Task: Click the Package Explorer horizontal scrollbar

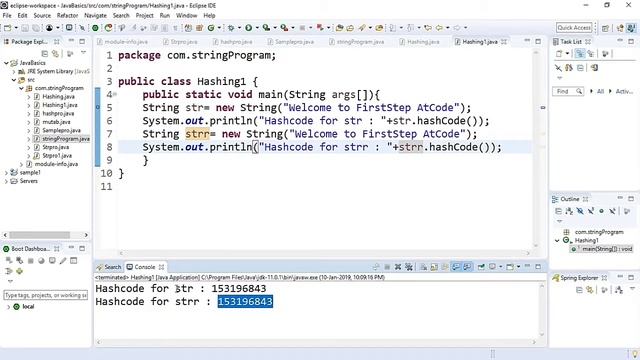Action: (x=39, y=235)
